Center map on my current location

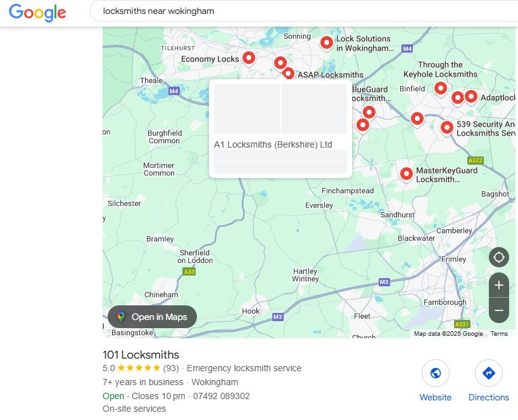(x=499, y=257)
